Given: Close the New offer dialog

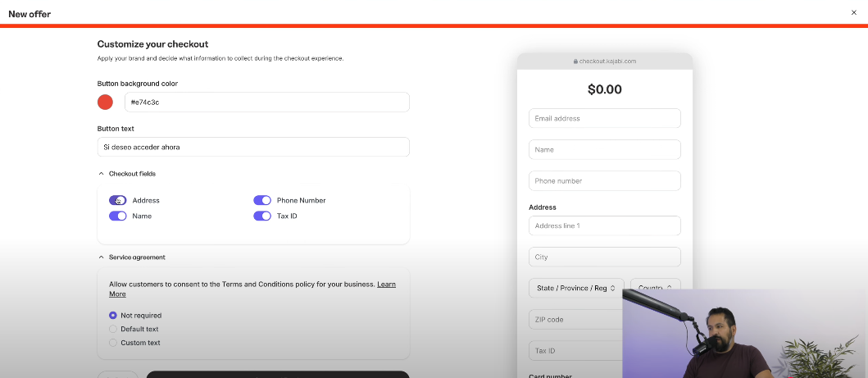Looking at the screenshot, I should [x=853, y=12].
